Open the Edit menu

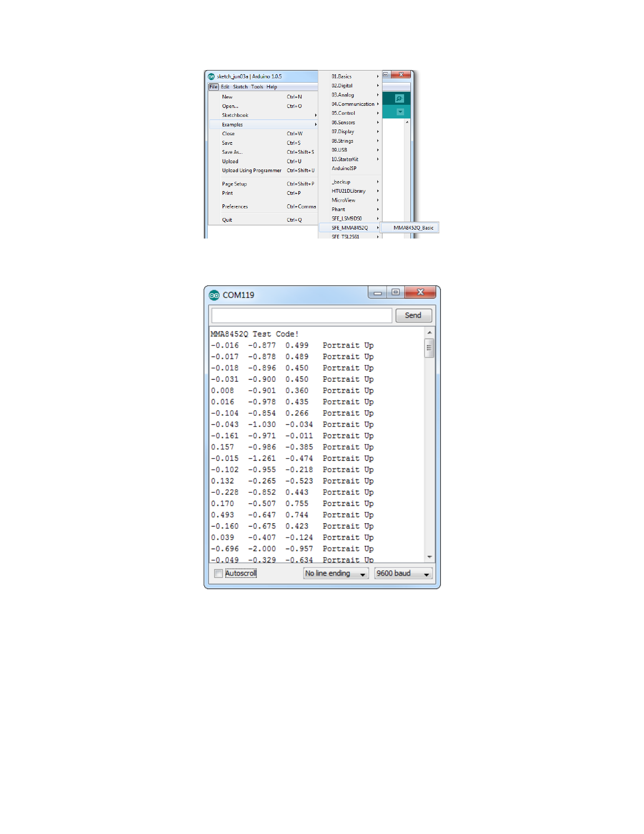pyautogui.click(x=225, y=87)
